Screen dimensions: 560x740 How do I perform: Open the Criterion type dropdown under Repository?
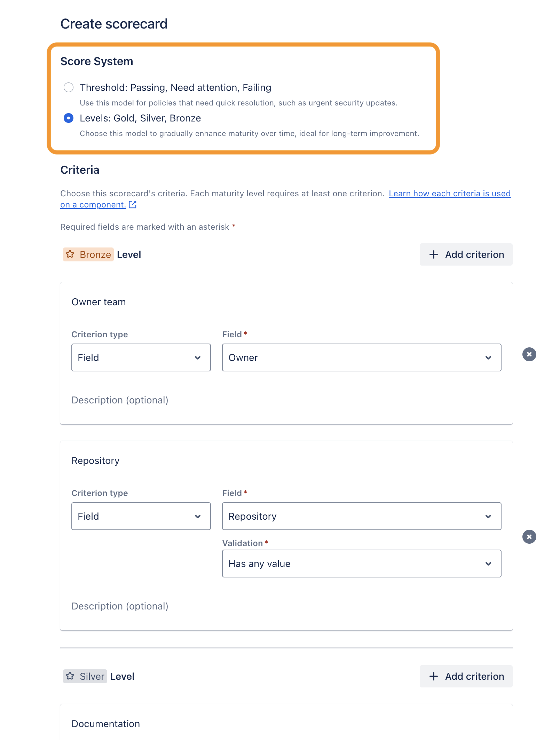click(x=141, y=516)
